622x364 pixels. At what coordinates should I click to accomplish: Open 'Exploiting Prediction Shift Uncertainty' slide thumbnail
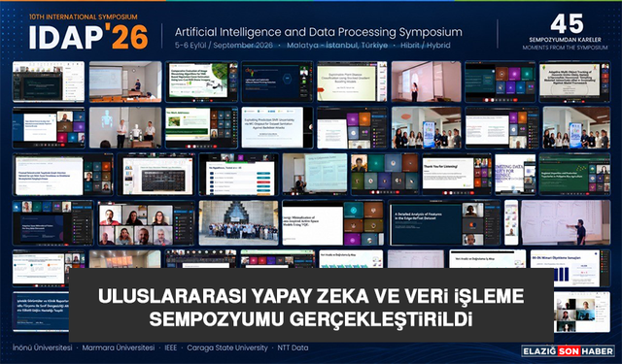[277, 127]
